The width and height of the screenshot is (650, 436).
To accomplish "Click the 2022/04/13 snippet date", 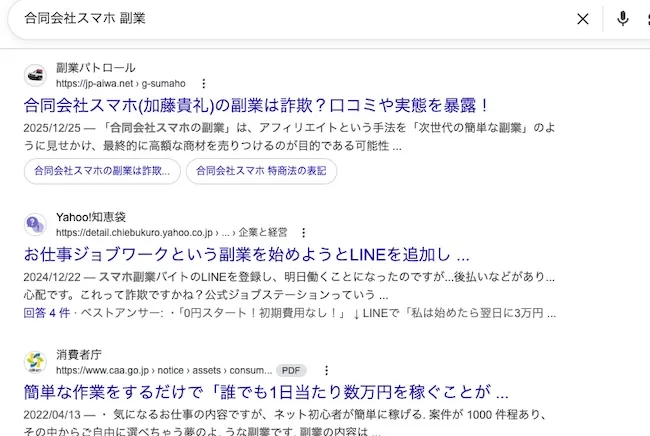I will pyautogui.click(x=52, y=415).
